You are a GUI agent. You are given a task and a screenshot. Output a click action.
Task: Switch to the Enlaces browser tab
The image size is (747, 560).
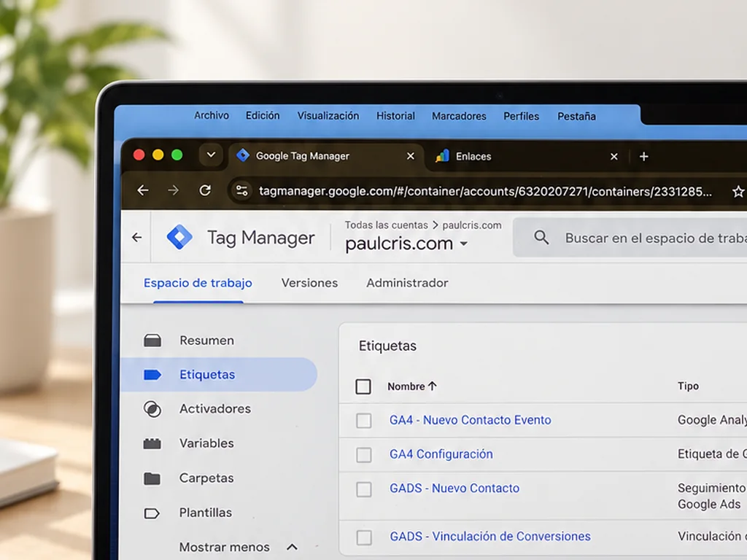click(x=527, y=156)
